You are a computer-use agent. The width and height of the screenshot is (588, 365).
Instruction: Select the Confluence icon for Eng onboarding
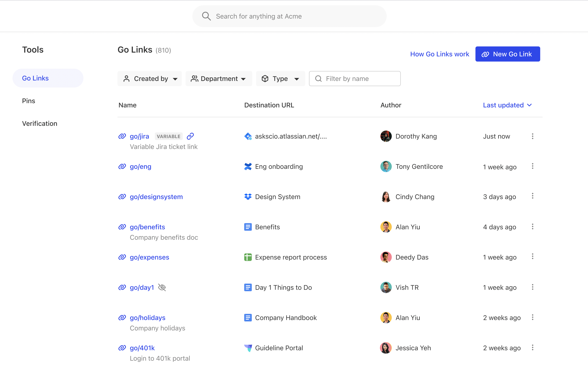(x=248, y=166)
